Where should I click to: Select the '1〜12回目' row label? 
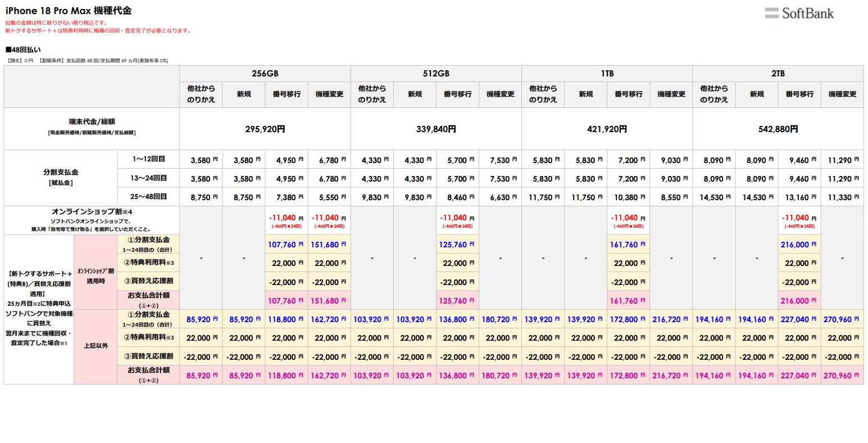(149, 160)
